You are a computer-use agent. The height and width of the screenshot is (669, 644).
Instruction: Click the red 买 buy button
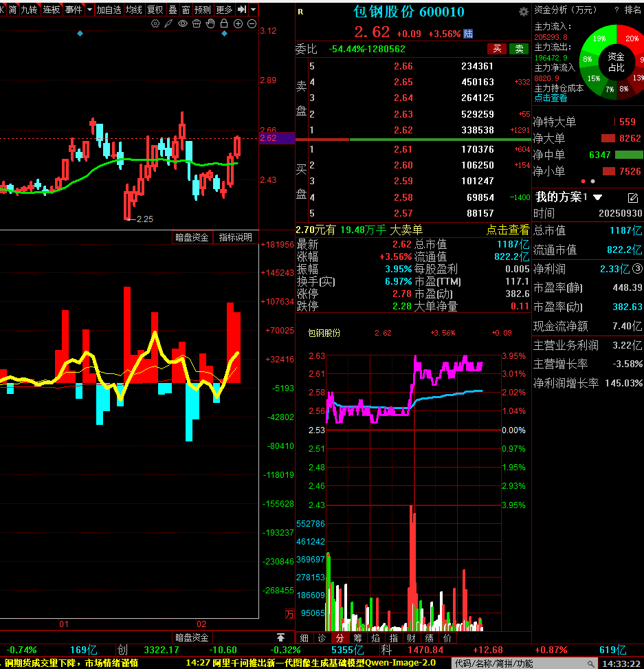497,49
